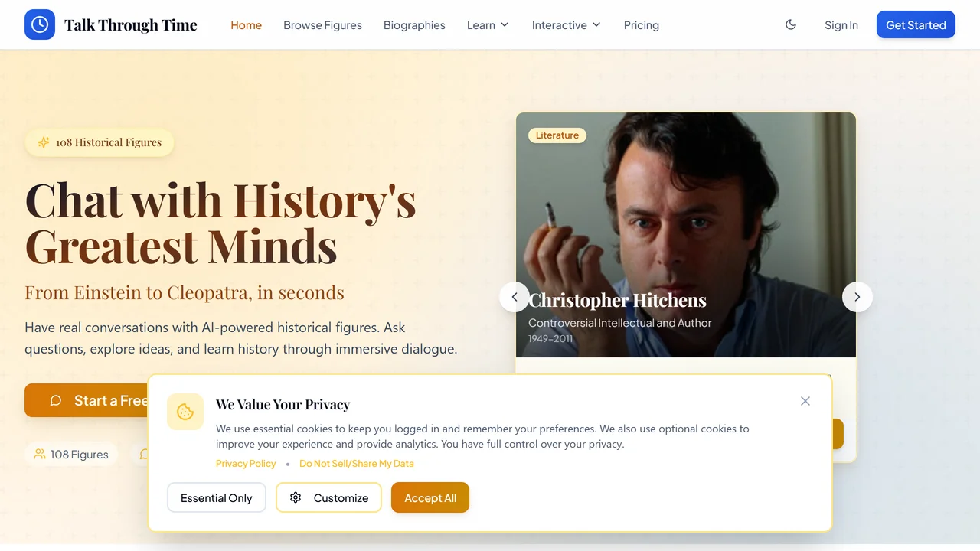Click the Talk Through Time clock logo
The width and height of the screenshot is (980, 551).
40,24
